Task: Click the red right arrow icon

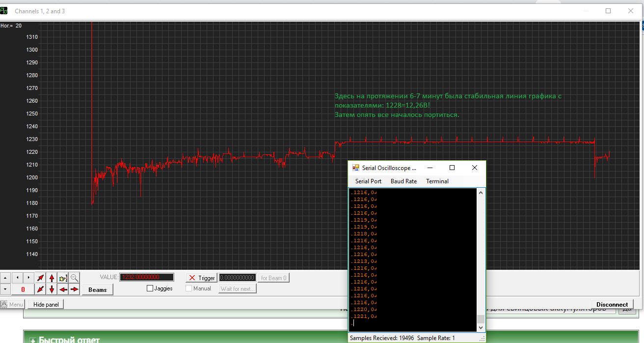Action: point(74,289)
